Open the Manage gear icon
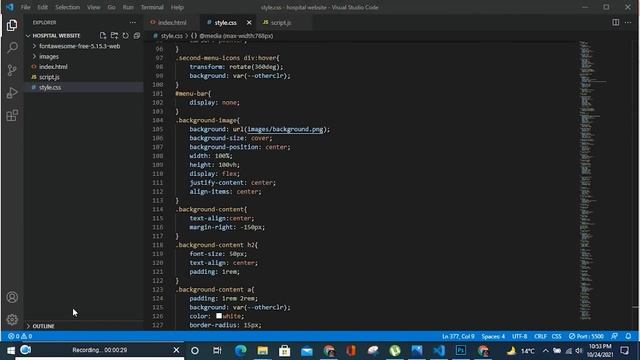 pyautogui.click(x=12, y=319)
